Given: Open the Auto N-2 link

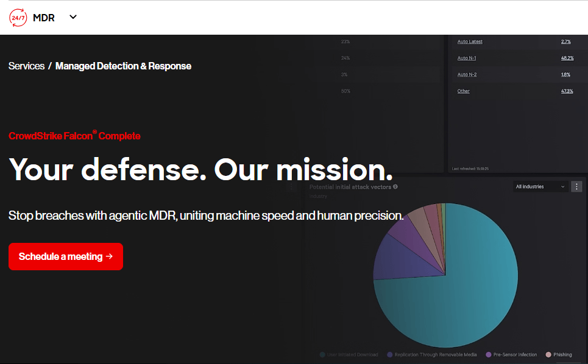Looking at the screenshot, I should pos(467,74).
